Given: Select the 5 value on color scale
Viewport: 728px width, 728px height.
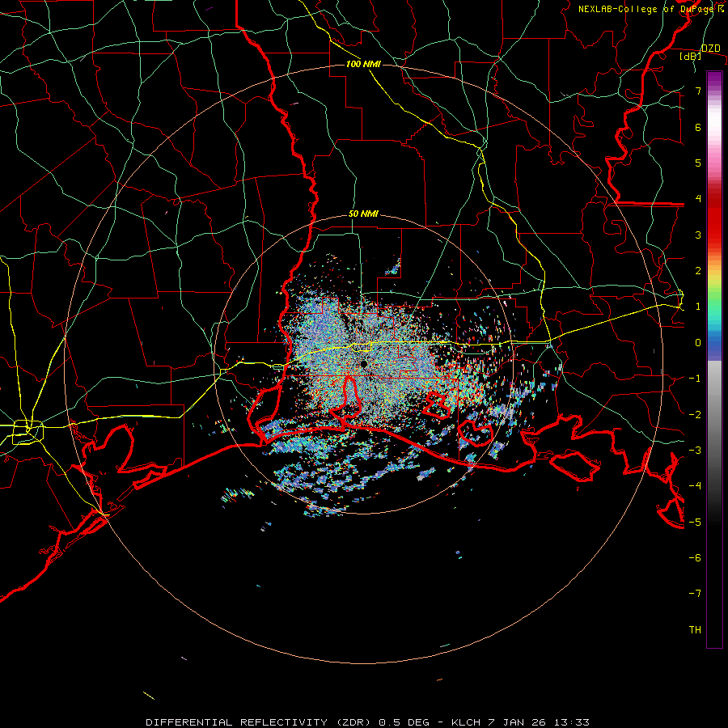Looking at the screenshot, I should pos(698,163).
